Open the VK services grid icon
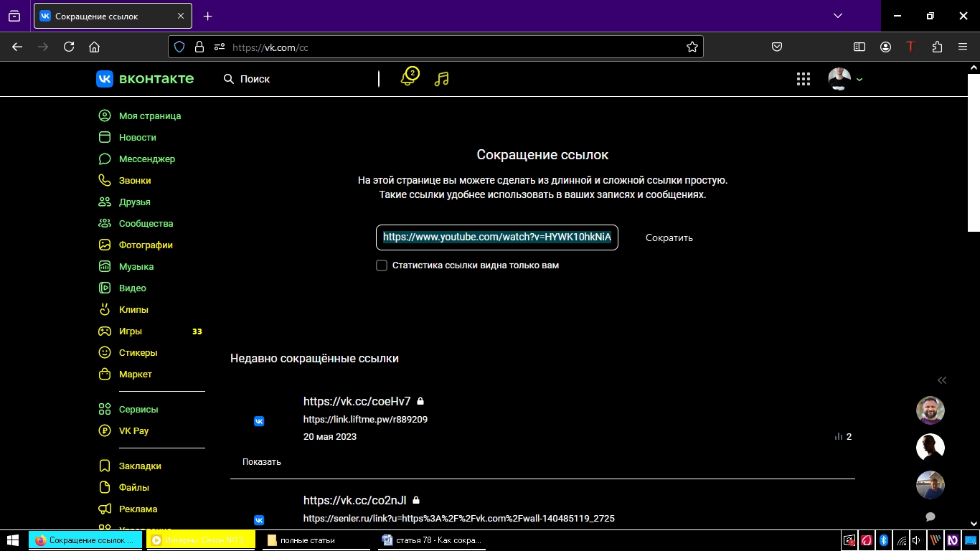The height and width of the screenshot is (551, 980). 804,79
